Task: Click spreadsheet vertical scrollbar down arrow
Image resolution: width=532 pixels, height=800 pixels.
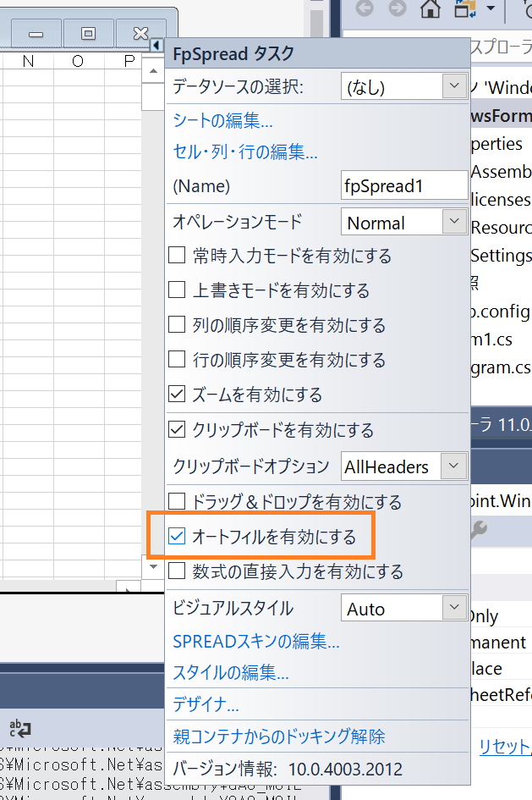Action: pyautogui.click(x=153, y=567)
